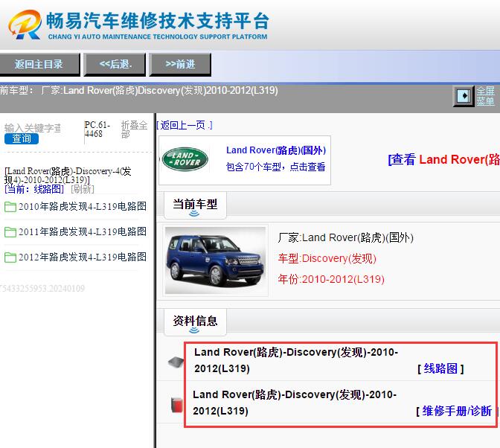Expand tree item 2011年路虎发现4-L319电路图

[83, 231]
